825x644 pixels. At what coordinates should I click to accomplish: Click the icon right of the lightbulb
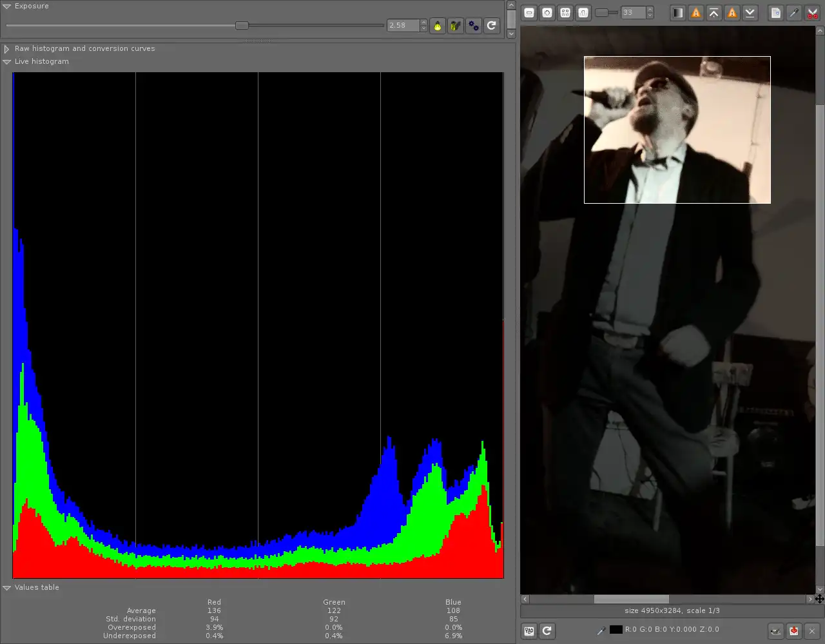point(456,26)
